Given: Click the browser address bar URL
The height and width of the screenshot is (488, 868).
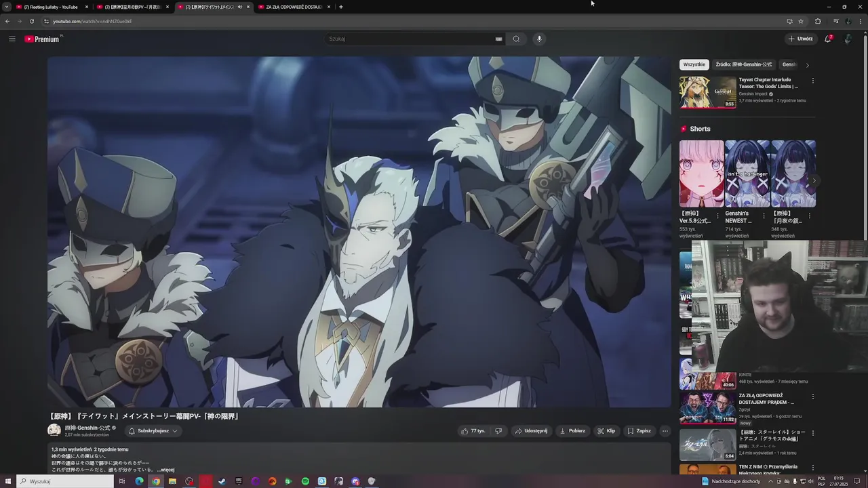Looking at the screenshot, I should pos(92,21).
